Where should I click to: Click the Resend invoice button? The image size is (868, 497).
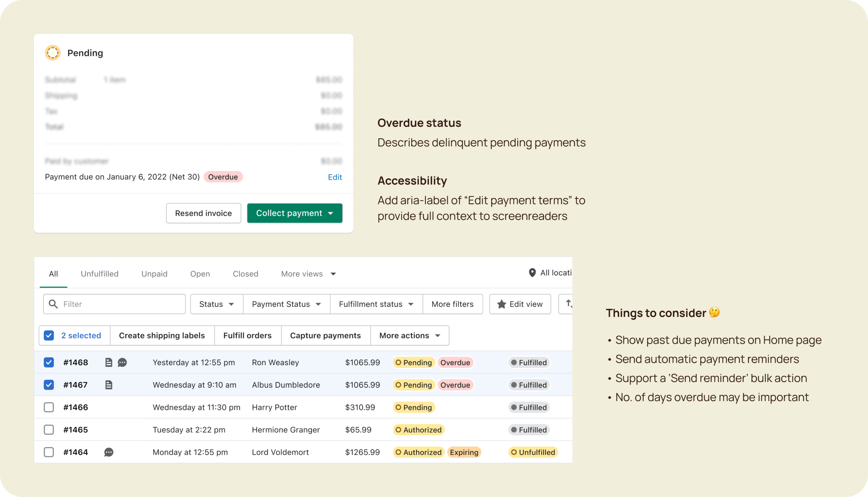pyautogui.click(x=203, y=213)
